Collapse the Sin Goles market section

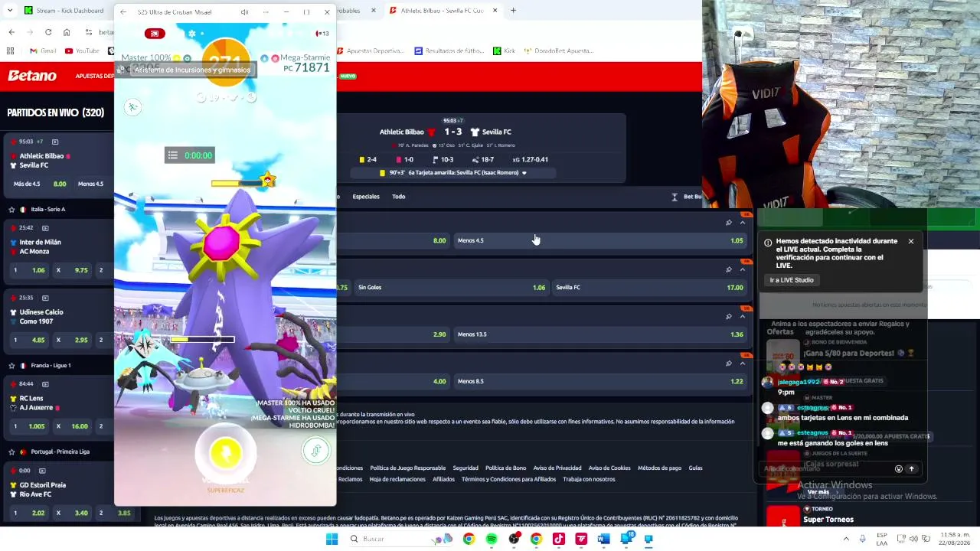pyautogui.click(x=742, y=269)
